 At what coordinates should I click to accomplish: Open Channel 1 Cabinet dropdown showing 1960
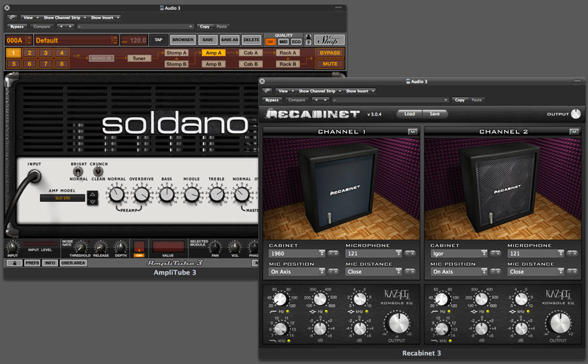point(297,254)
